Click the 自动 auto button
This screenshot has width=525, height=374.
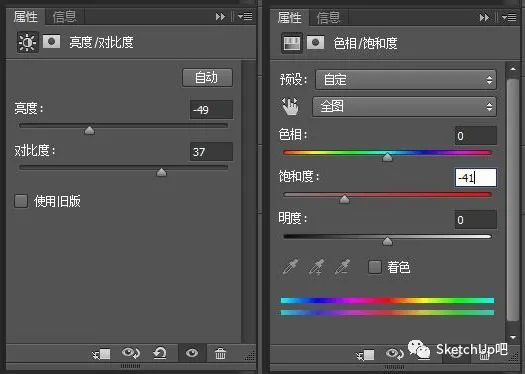207,78
